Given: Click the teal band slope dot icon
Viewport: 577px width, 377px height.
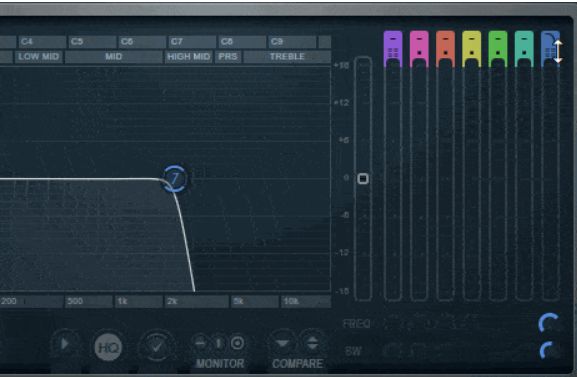Looking at the screenshot, I should (x=524, y=53).
